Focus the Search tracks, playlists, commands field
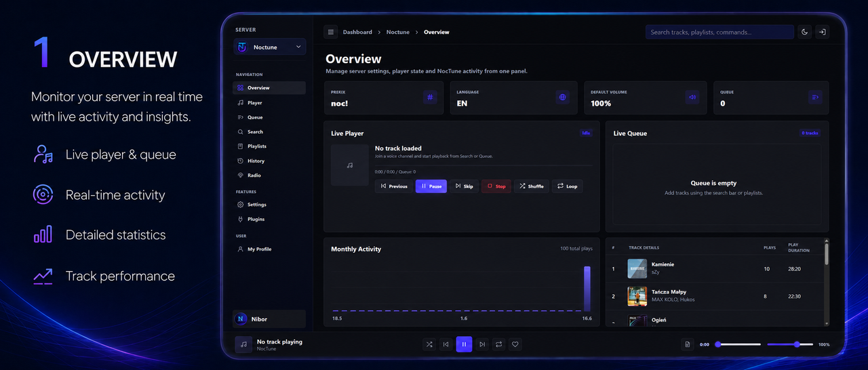The image size is (868, 370). click(719, 32)
